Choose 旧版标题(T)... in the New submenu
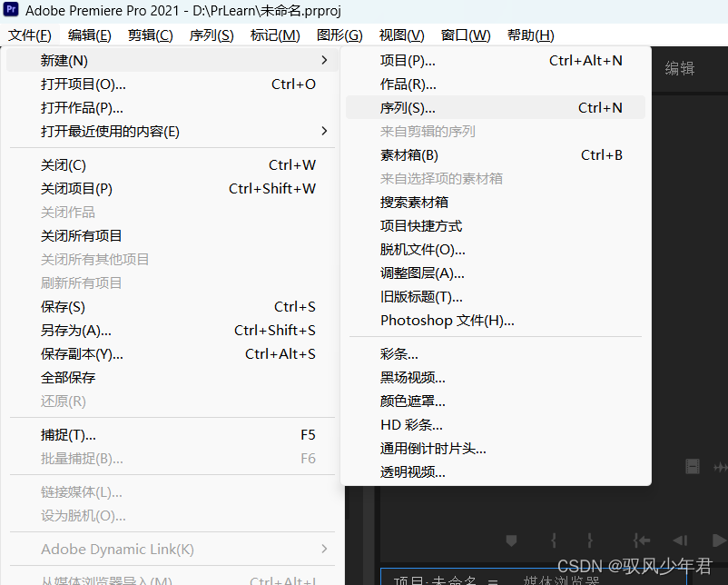 (496, 297)
